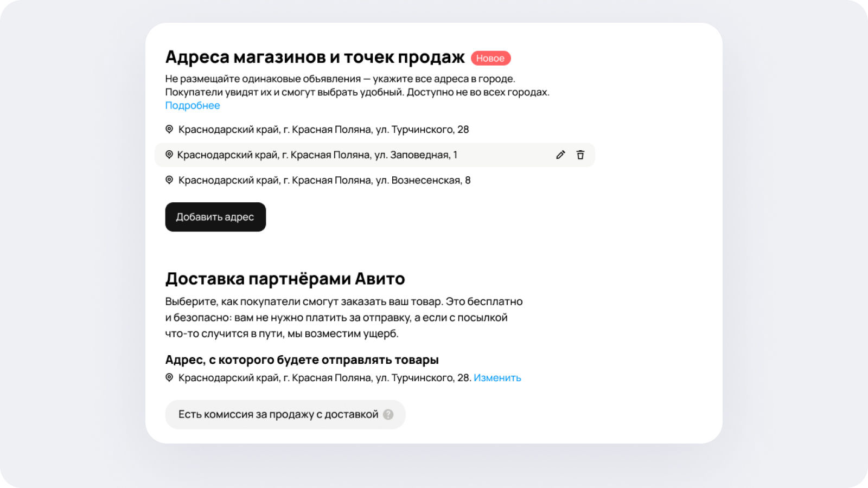Select the address ул. Вознесенская, 8
This screenshot has height=488, width=868.
coord(324,181)
